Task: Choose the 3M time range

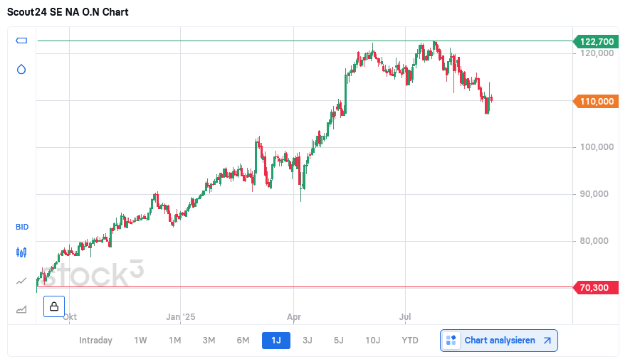Action: (209, 341)
